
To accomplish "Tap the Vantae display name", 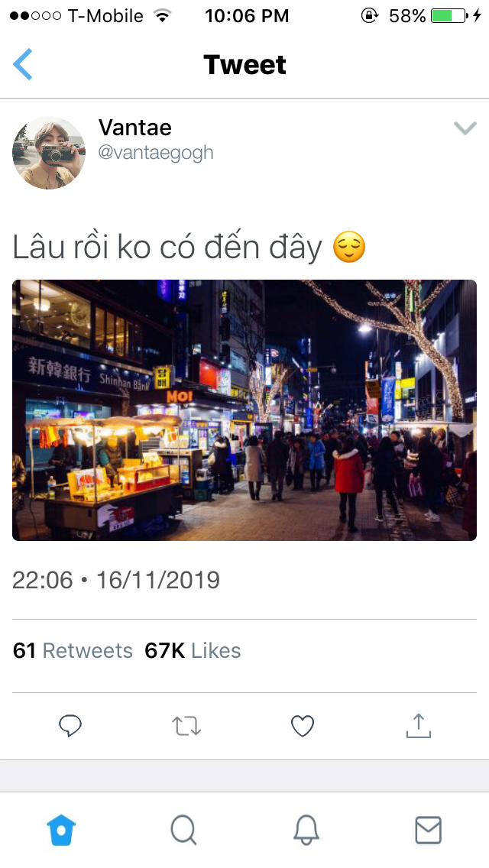I will click(135, 128).
